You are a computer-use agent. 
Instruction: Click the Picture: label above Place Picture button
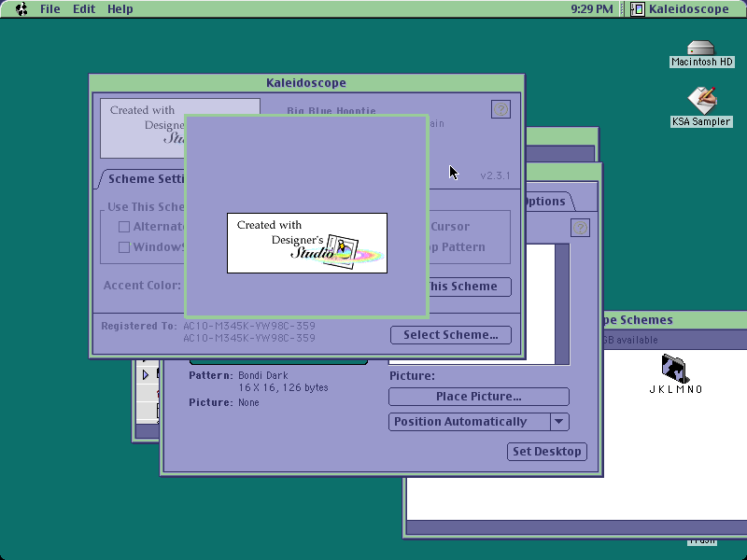412,376
